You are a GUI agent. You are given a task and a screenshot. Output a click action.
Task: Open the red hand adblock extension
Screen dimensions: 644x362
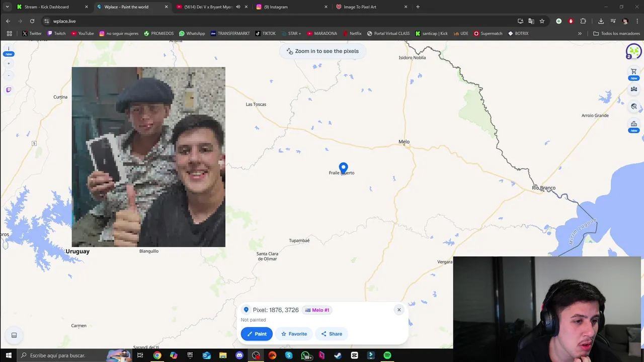tap(571, 21)
